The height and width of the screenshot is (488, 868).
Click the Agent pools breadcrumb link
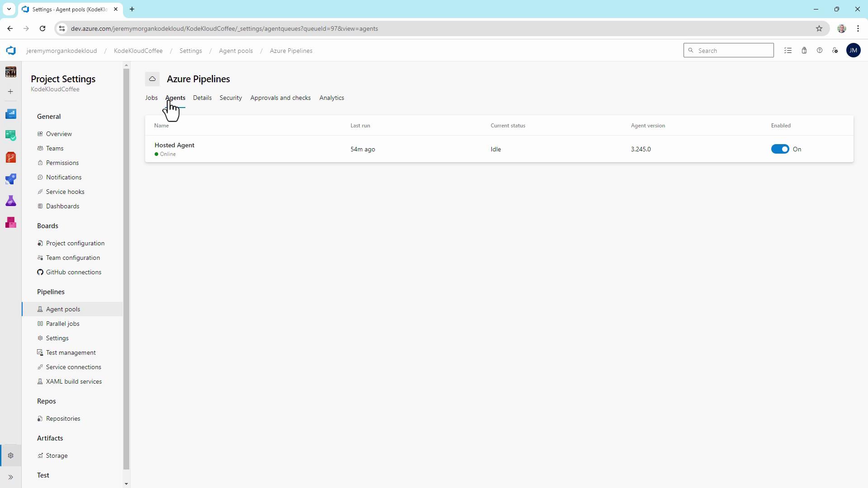pyautogui.click(x=236, y=51)
